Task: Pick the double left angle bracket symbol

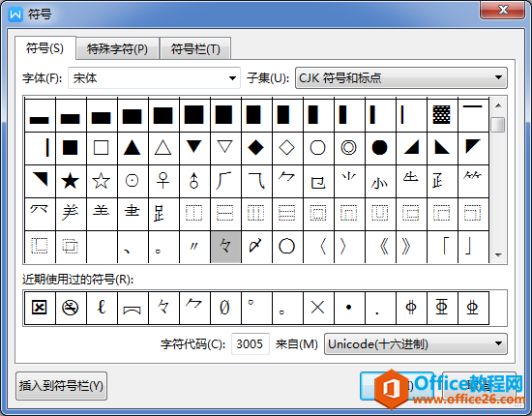Action: [383, 247]
